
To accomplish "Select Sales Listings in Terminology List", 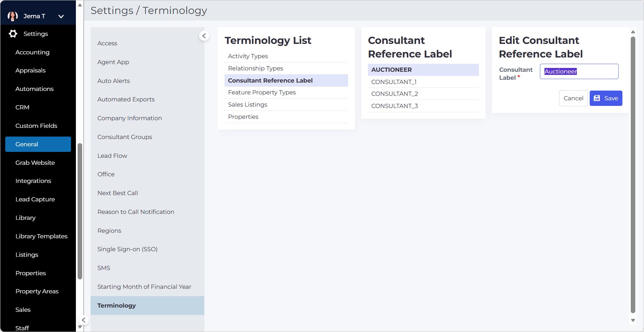I will 286,105.
